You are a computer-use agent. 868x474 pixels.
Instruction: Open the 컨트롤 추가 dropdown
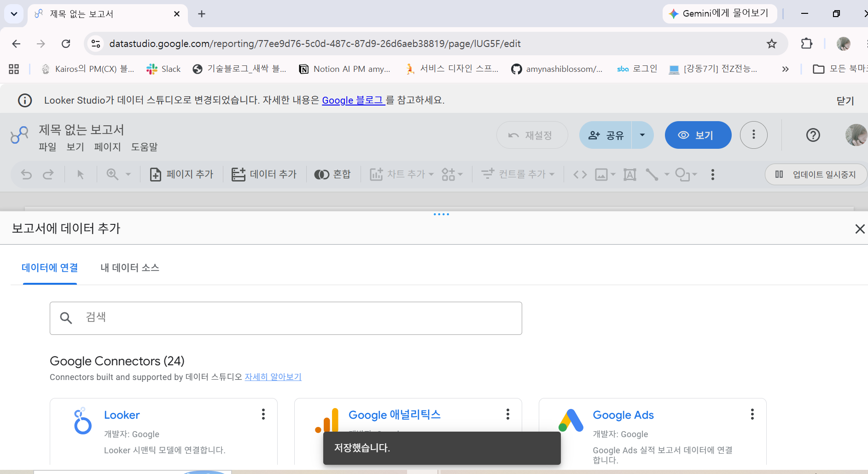[518, 174]
